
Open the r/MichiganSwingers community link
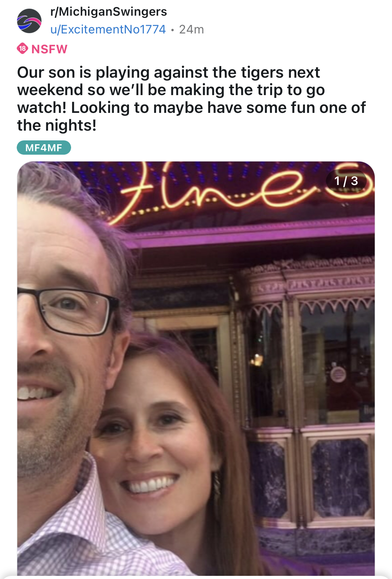pyautogui.click(x=109, y=12)
